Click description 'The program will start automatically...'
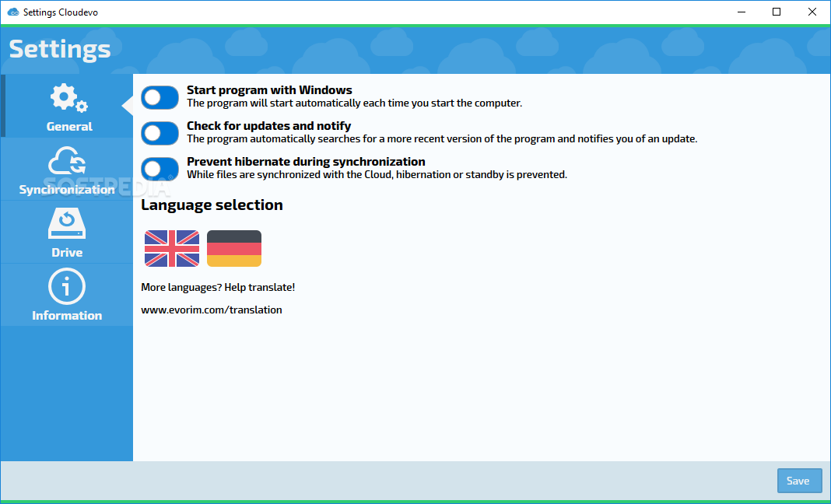 pyautogui.click(x=355, y=103)
